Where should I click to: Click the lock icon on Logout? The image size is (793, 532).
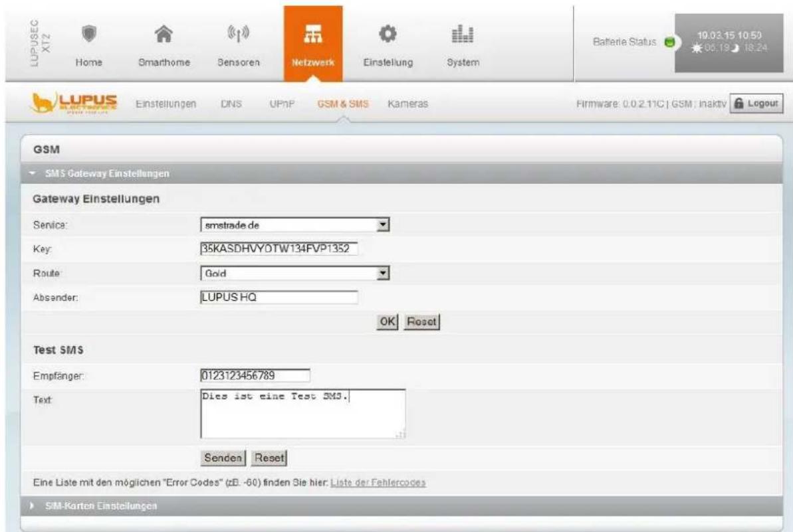(739, 103)
